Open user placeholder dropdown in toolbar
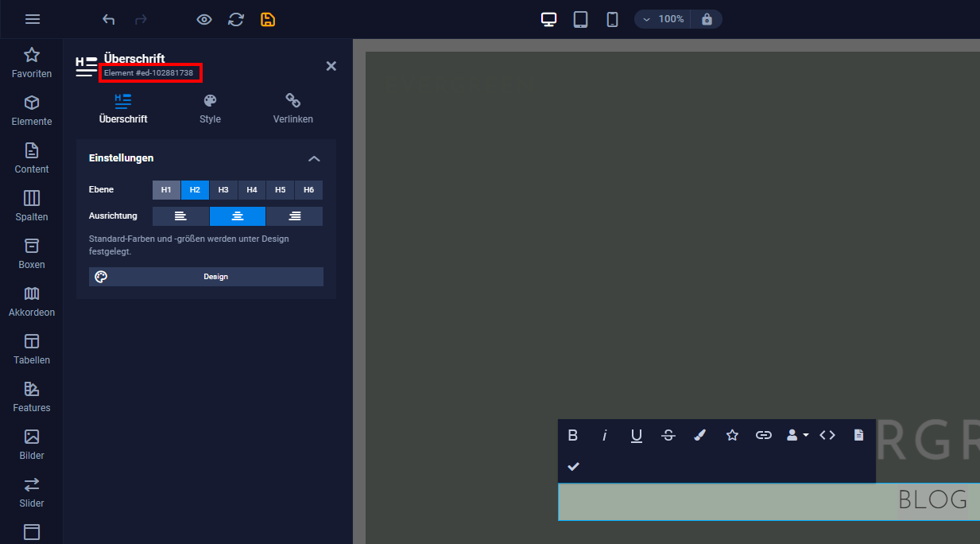The width and height of the screenshot is (980, 544). tap(796, 435)
